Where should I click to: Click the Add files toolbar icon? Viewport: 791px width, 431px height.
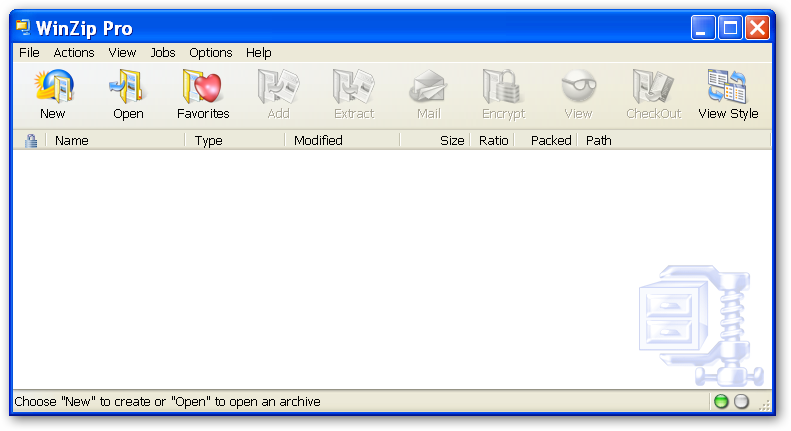(x=278, y=87)
